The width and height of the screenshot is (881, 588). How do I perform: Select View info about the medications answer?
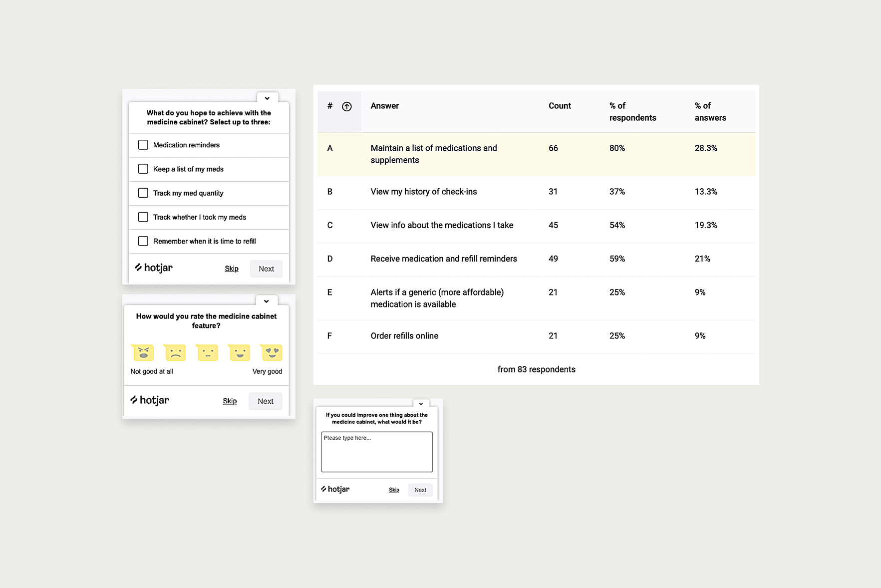pyautogui.click(x=442, y=225)
